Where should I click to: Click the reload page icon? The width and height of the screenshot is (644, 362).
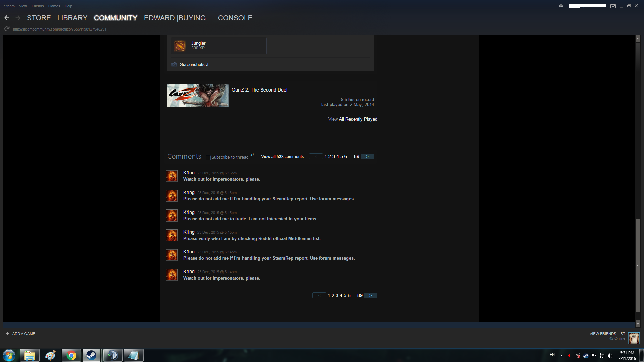pos(7,29)
